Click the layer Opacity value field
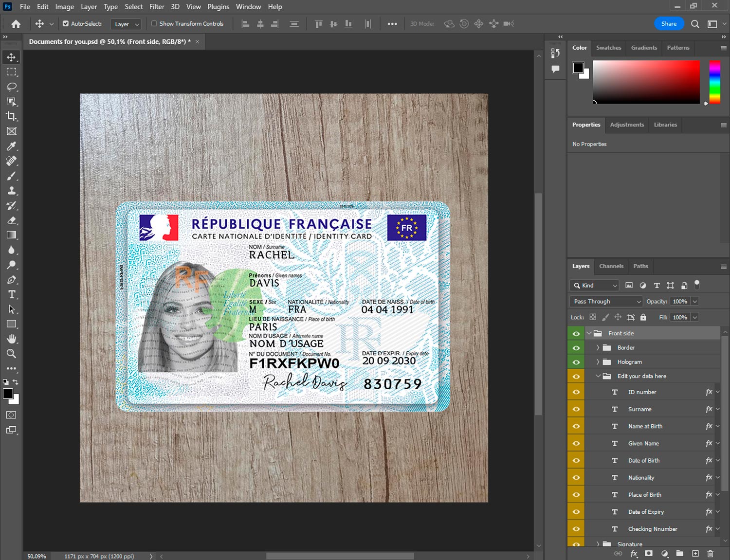The height and width of the screenshot is (560, 730). [x=680, y=302]
